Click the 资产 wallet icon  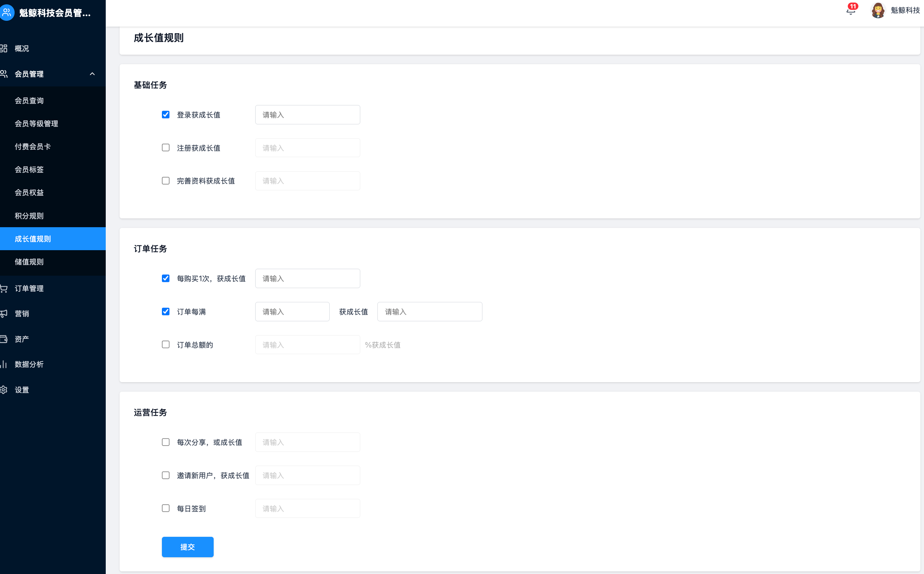tap(4, 339)
